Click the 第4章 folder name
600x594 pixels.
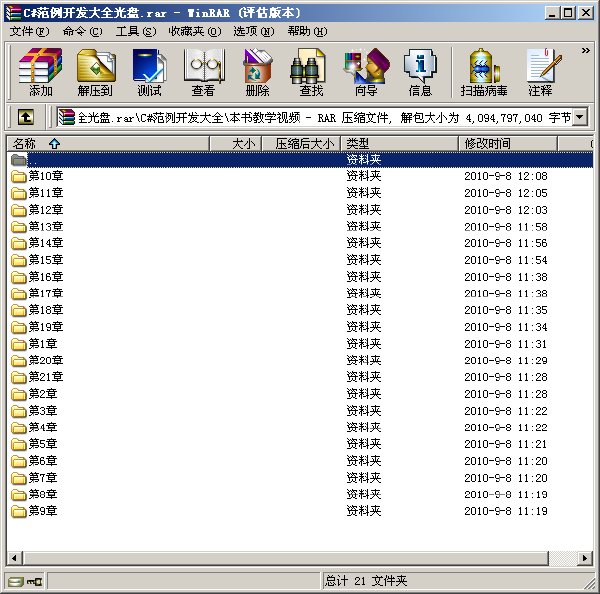click(43, 427)
